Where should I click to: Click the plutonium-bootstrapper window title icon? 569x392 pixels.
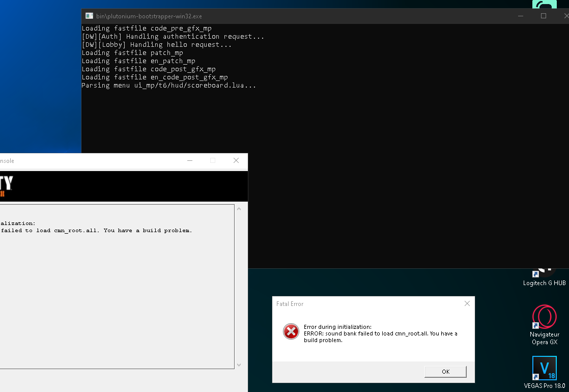pos(89,16)
